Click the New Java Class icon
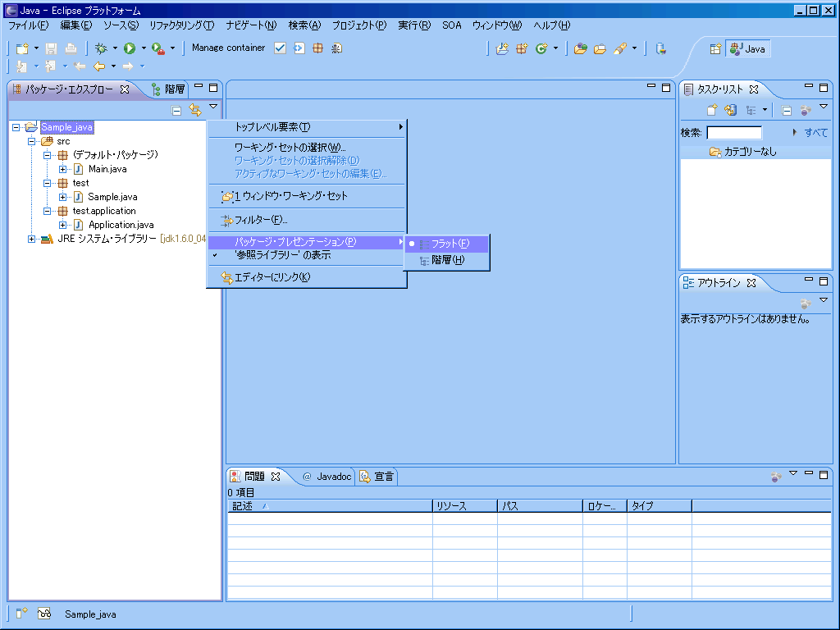The image size is (840, 630). pos(541,48)
